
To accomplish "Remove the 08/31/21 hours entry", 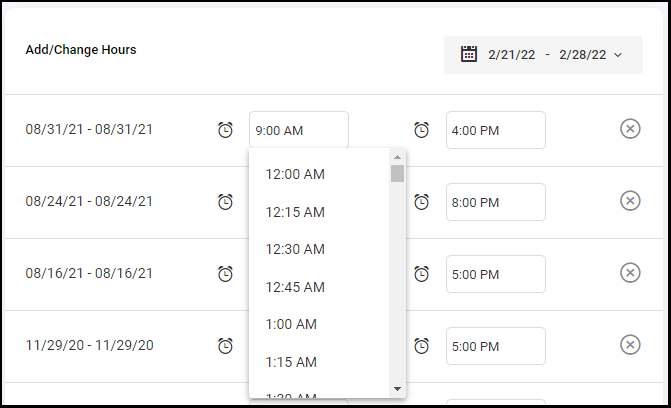I will pyautogui.click(x=630, y=129).
